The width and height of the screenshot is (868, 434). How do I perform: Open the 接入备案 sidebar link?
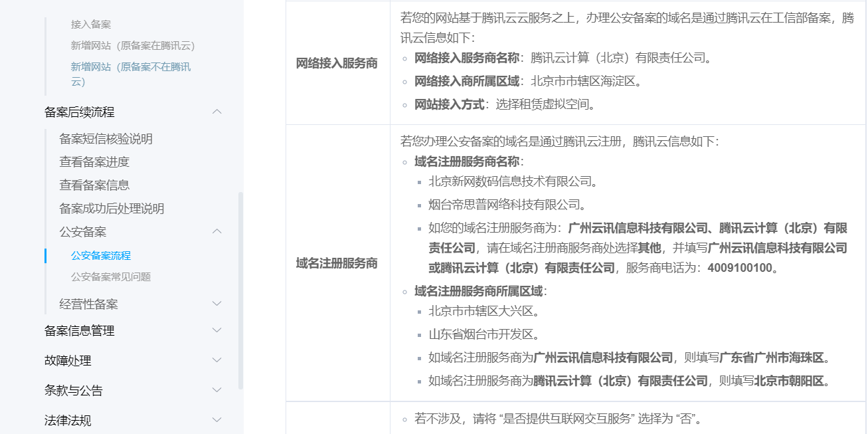click(x=91, y=25)
